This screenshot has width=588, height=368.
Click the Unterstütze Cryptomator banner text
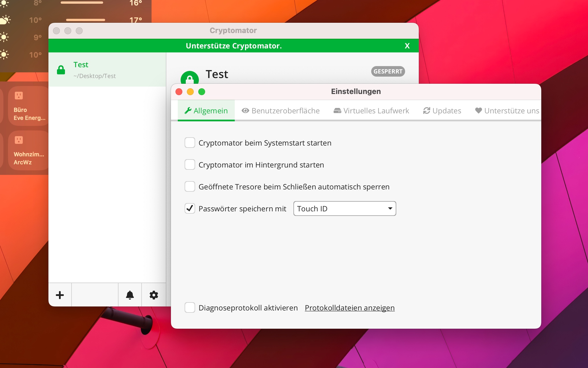click(234, 46)
